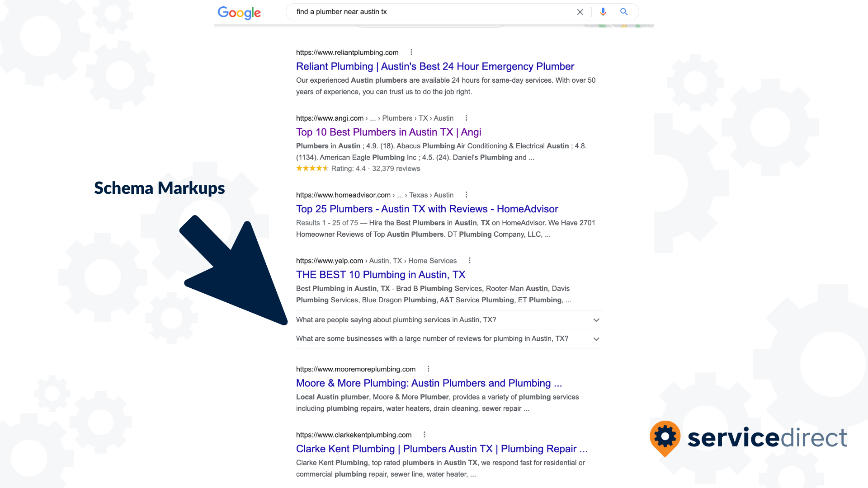This screenshot has width=868, height=488.
Task: Clear the search box with X icon
Action: [x=580, y=12]
